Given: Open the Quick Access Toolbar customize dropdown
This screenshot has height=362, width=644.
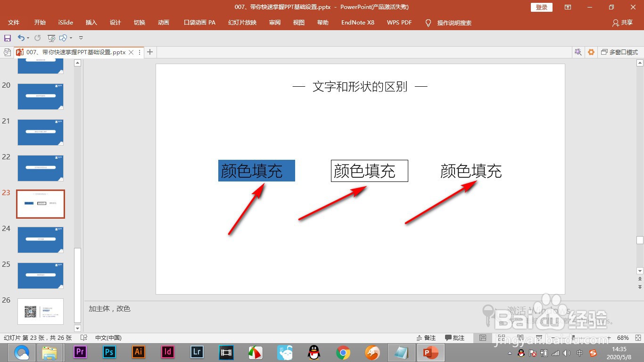Looking at the screenshot, I should pos(80,37).
